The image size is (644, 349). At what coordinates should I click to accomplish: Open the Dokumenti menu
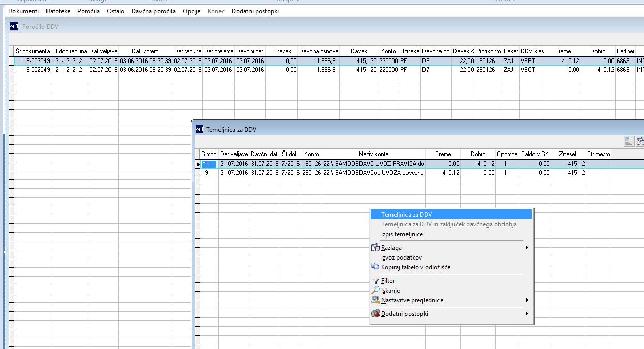23,11
